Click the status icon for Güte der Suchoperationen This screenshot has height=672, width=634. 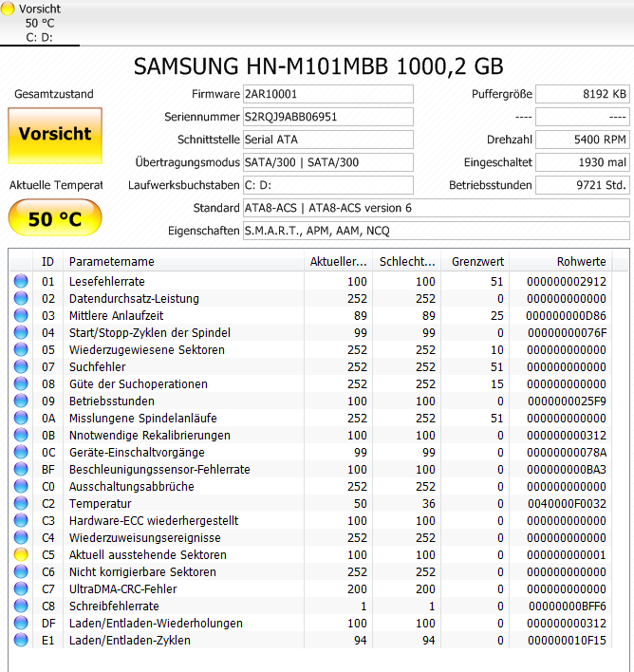[21, 383]
